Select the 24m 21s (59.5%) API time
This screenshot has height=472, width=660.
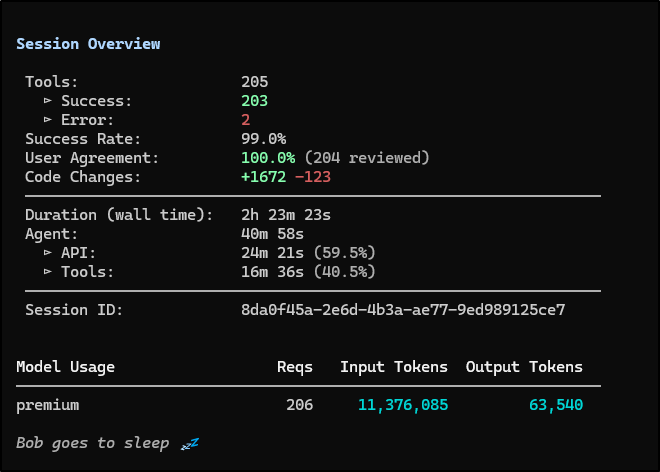click(309, 253)
